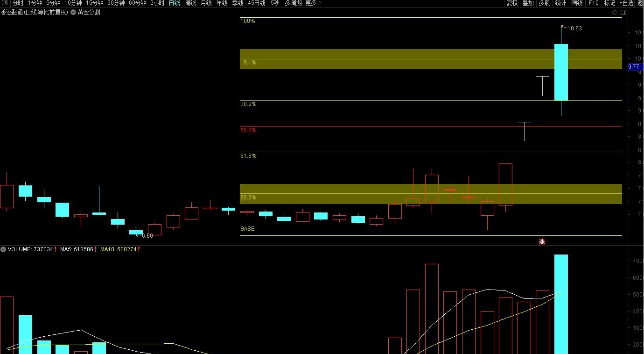Select the 100% golden section line label
Screen dimensions: 644x354
click(247, 21)
